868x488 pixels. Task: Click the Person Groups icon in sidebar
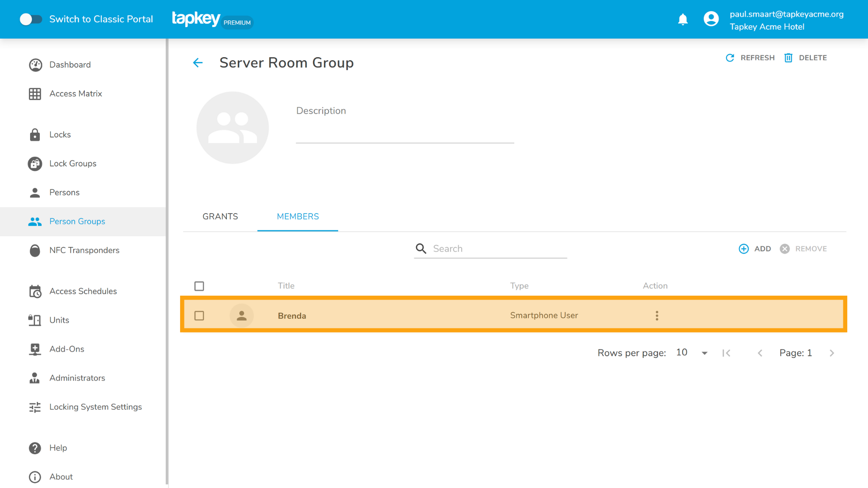pyautogui.click(x=35, y=222)
